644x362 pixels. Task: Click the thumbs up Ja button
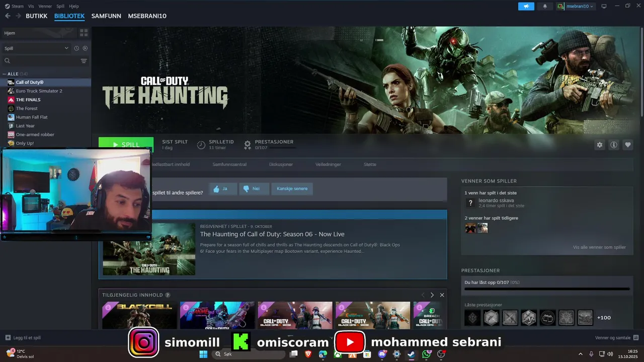pos(222,189)
